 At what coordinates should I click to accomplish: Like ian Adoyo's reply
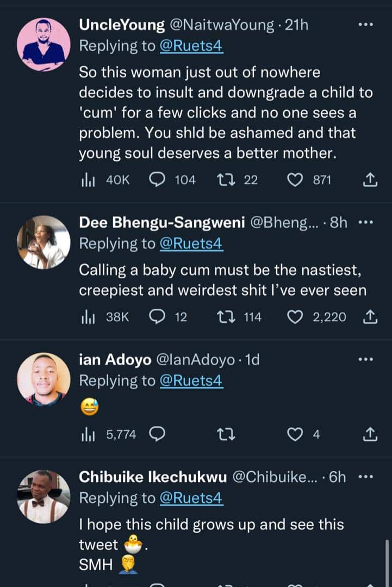[x=295, y=434]
